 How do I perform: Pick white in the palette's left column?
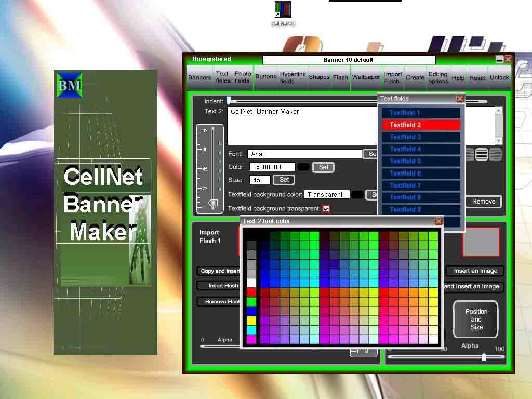pos(251,283)
